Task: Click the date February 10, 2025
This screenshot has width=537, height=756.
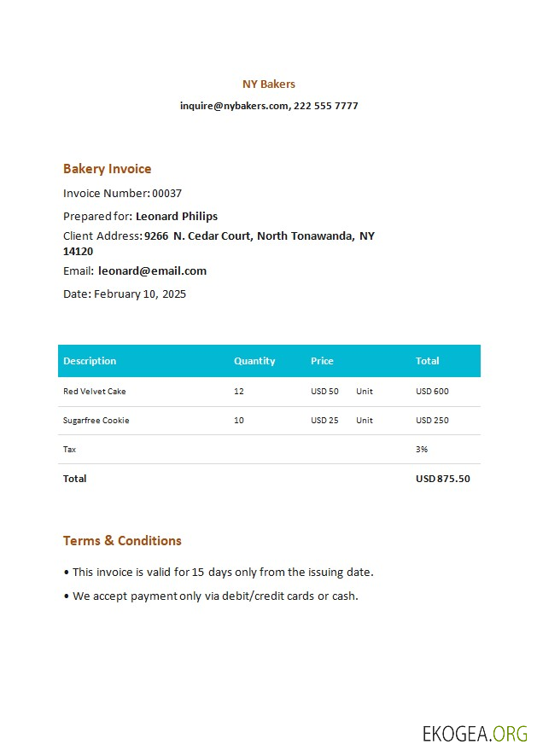Action: 139,294
